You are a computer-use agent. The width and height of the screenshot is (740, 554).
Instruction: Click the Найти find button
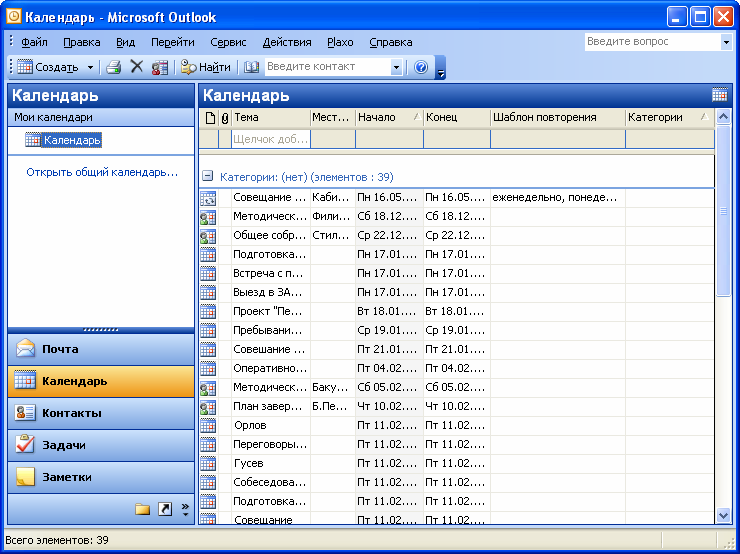coord(206,67)
